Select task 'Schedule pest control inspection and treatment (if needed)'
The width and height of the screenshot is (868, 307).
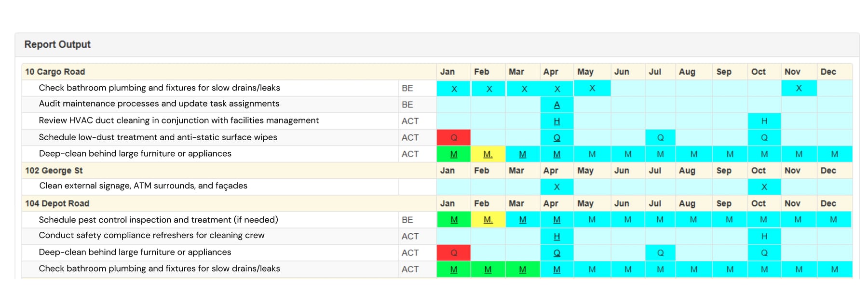point(159,220)
